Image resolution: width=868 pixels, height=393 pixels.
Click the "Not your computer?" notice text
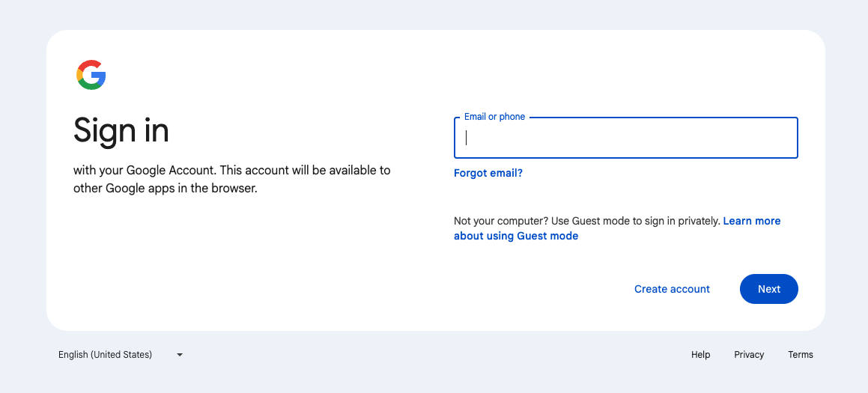click(500, 221)
